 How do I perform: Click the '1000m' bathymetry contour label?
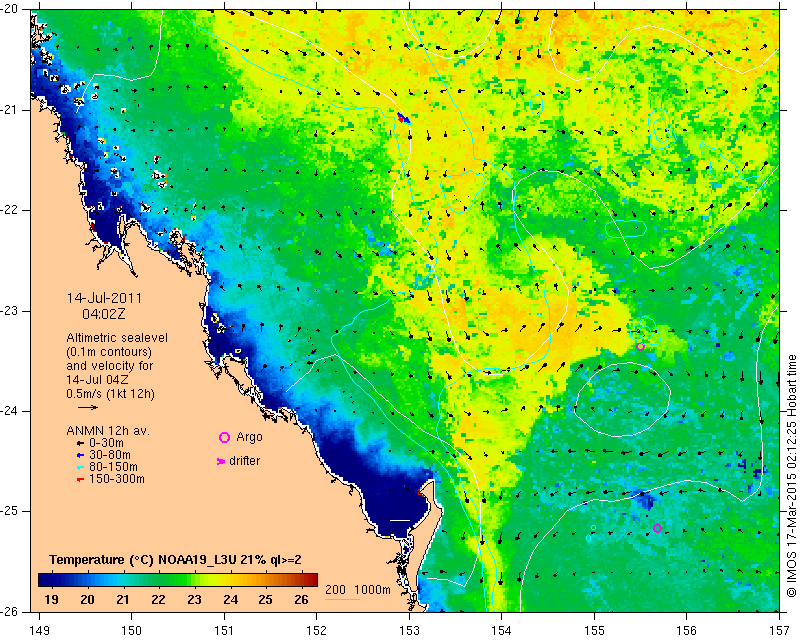click(x=372, y=589)
